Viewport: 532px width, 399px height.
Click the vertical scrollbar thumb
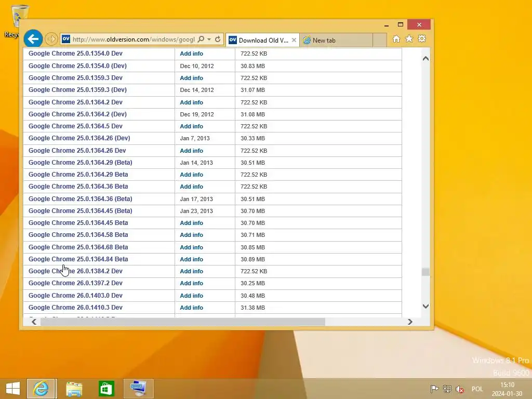(x=425, y=272)
